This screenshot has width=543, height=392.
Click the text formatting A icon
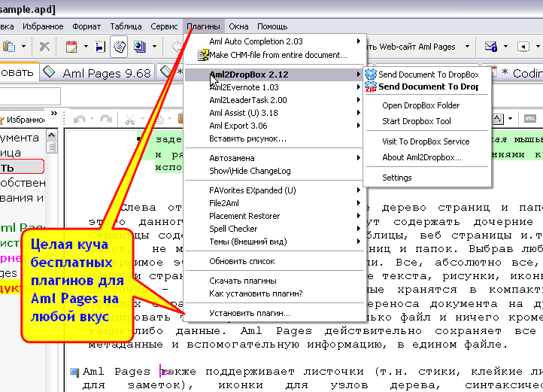(x=499, y=119)
